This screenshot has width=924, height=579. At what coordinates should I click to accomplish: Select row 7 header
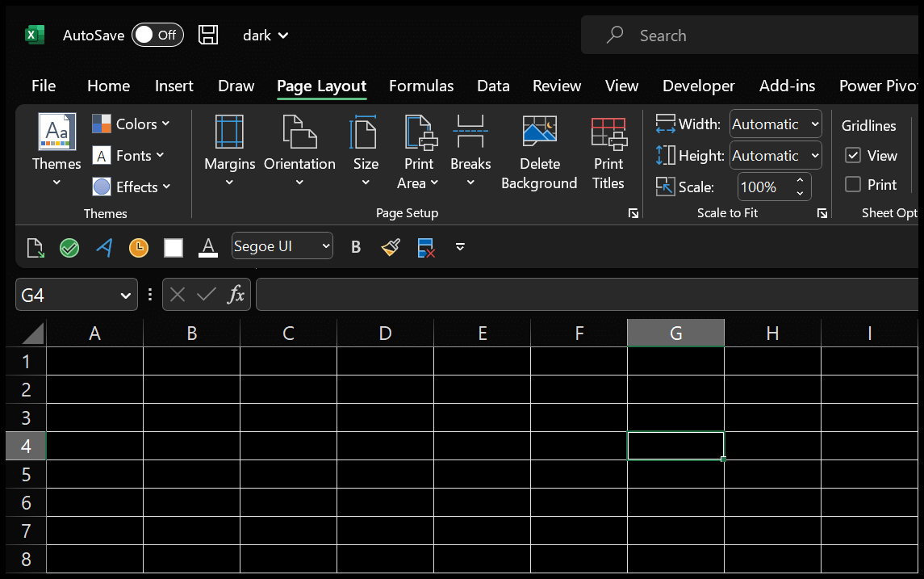click(26, 531)
